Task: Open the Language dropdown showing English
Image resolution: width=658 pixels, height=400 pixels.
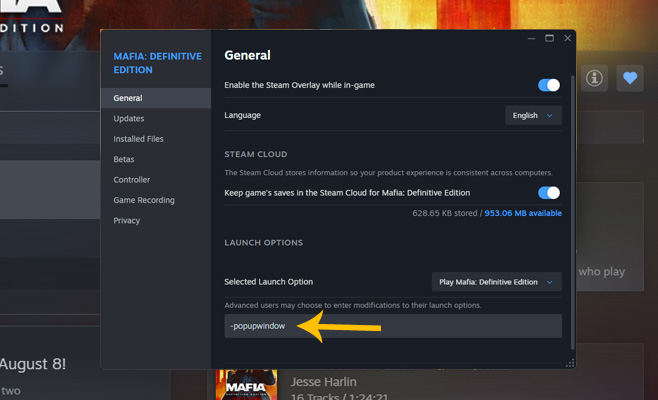Action: (533, 115)
